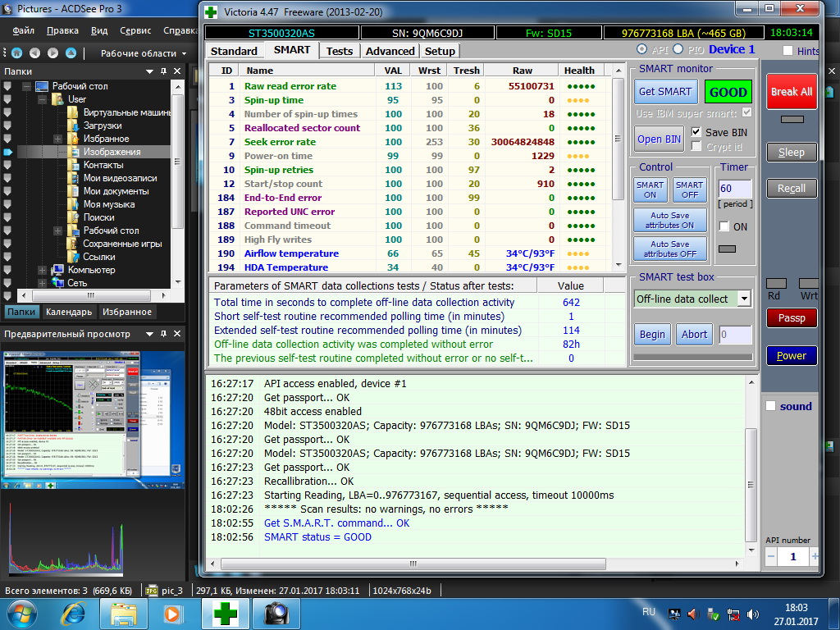The height and width of the screenshot is (630, 840).
Task: Open Windows Media Player on taskbar
Action: click(172, 614)
